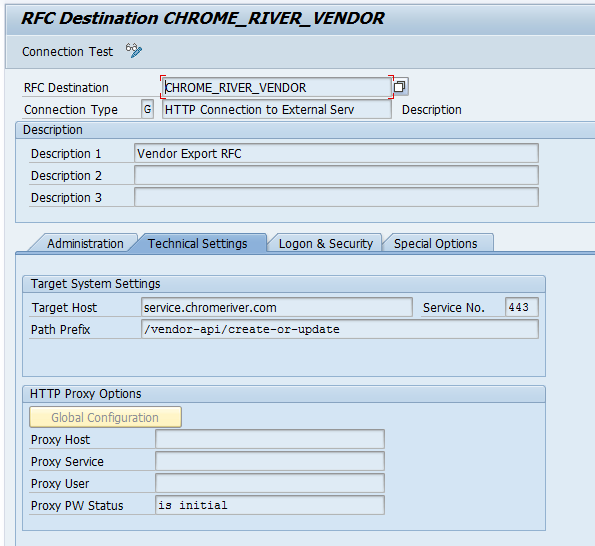Click the Global Configuration button

(x=105, y=417)
